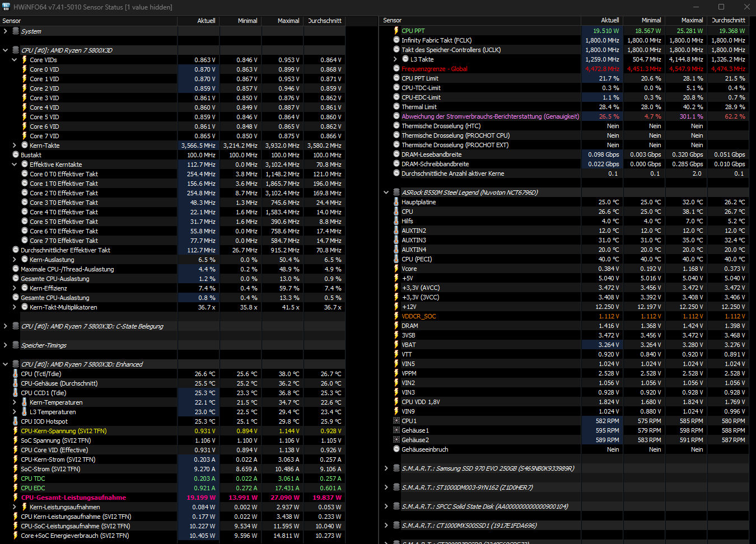
Task: Click the Core 0 T0 Effektiver Takt clock icon
Action: (25, 174)
